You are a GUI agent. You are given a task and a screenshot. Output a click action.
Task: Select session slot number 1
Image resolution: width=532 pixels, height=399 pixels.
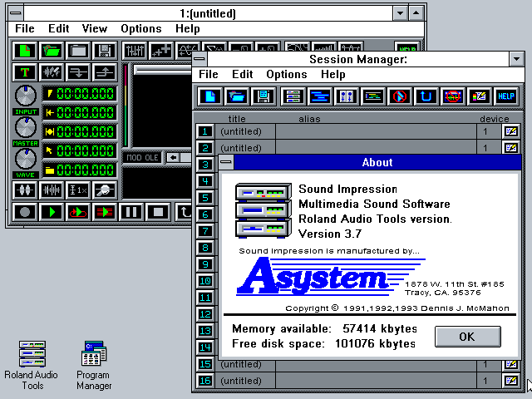[x=205, y=131]
